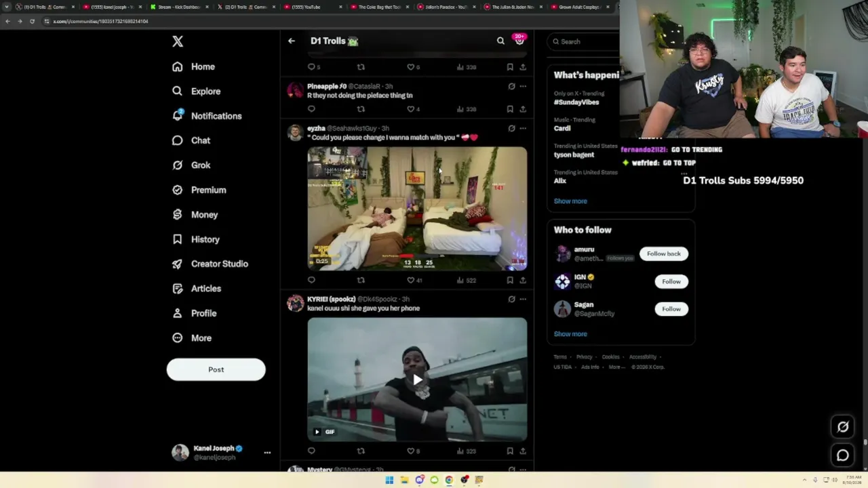Open File Explorer from the taskbar
Viewport: 868px width, 488px height.
coord(404,480)
